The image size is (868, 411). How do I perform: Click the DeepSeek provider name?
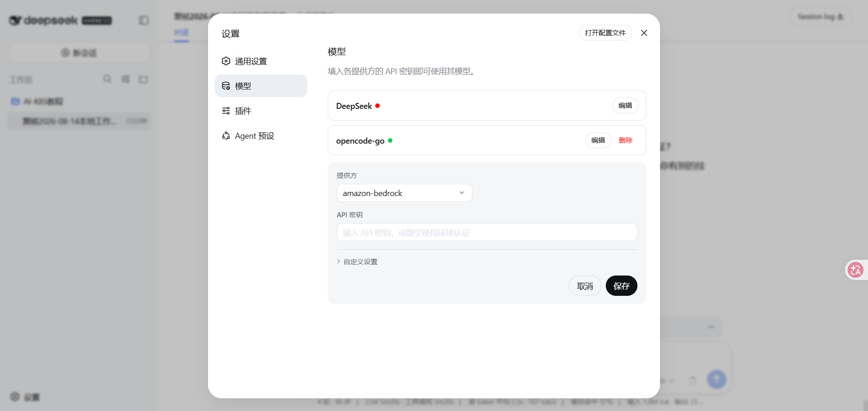[x=354, y=106]
